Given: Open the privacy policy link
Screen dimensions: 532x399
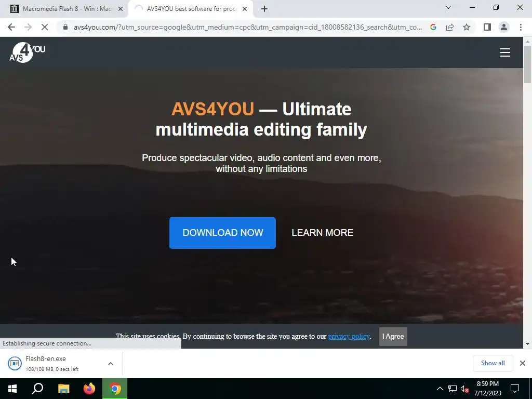Looking at the screenshot, I should pyautogui.click(x=349, y=336).
